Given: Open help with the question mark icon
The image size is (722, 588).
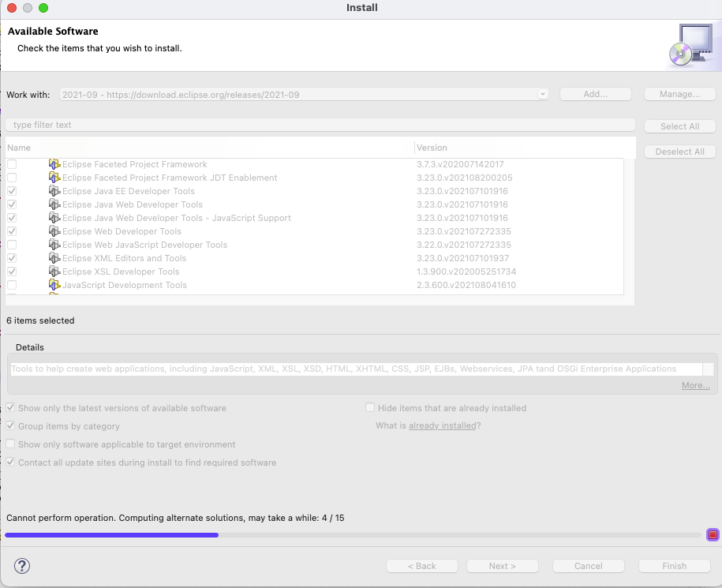Looking at the screenshot, I should (x=21, y=566).
